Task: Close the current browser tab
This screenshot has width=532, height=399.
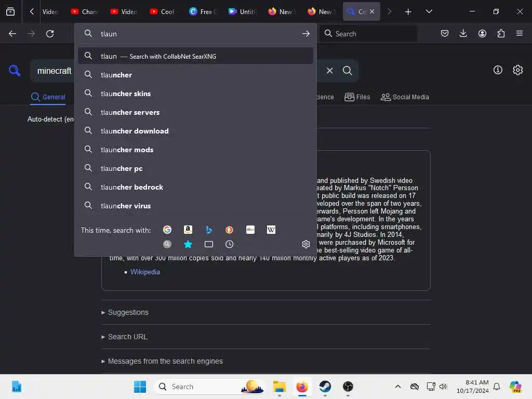Action: pos(372,11)
